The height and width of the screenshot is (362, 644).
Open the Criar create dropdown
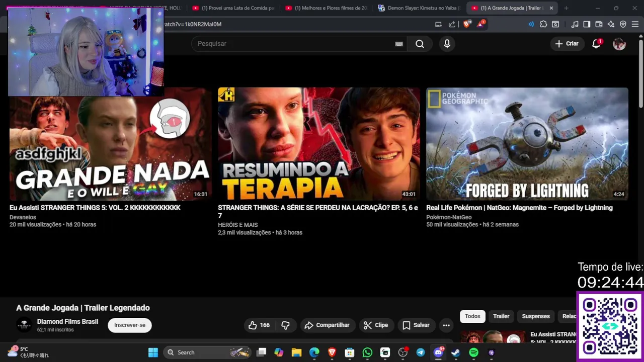coord(567,44)
